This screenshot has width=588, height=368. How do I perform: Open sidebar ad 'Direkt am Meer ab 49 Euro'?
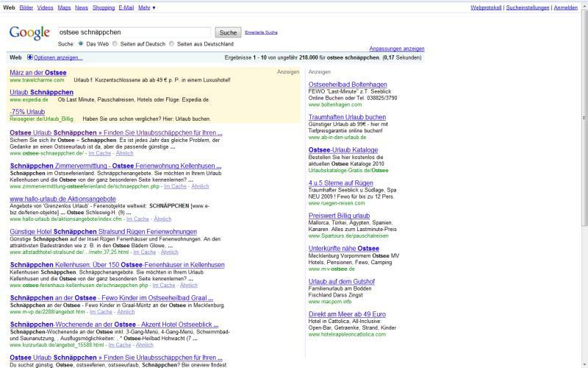347,314
